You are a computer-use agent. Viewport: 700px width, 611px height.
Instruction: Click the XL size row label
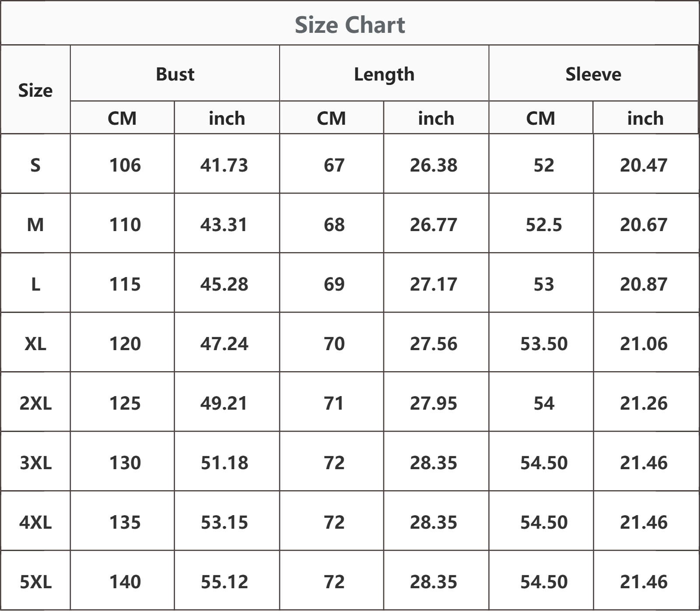coord(35,344)
